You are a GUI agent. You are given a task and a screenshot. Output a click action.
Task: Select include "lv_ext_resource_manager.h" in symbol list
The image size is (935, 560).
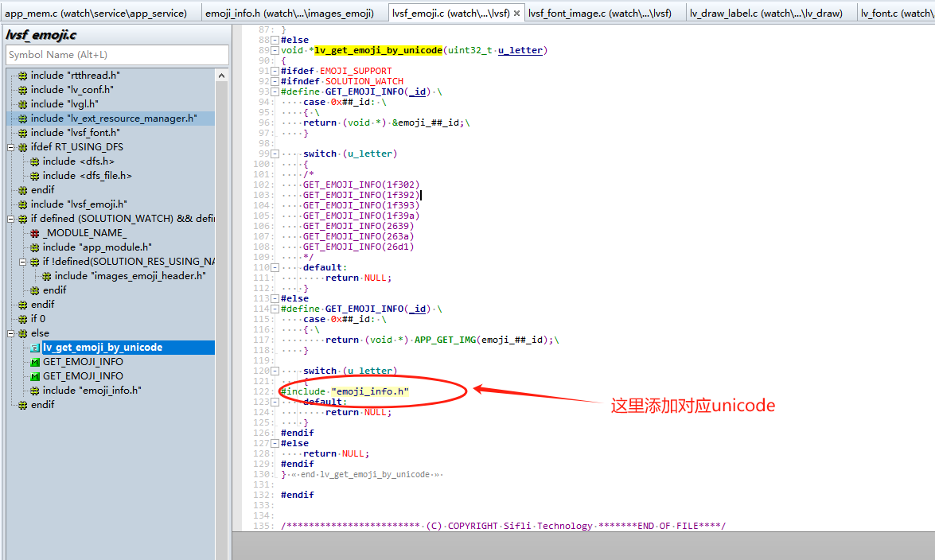pyautogui.click(x=113, y=119)
